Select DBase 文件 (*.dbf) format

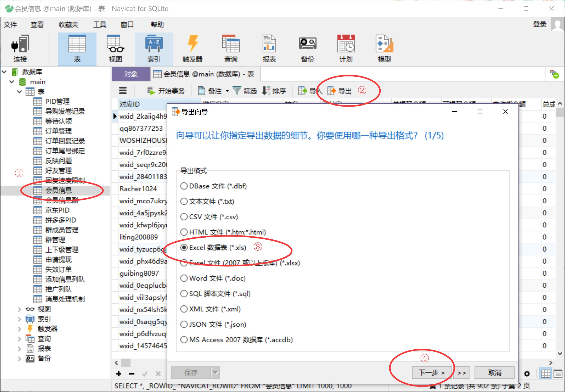point(213,186)
